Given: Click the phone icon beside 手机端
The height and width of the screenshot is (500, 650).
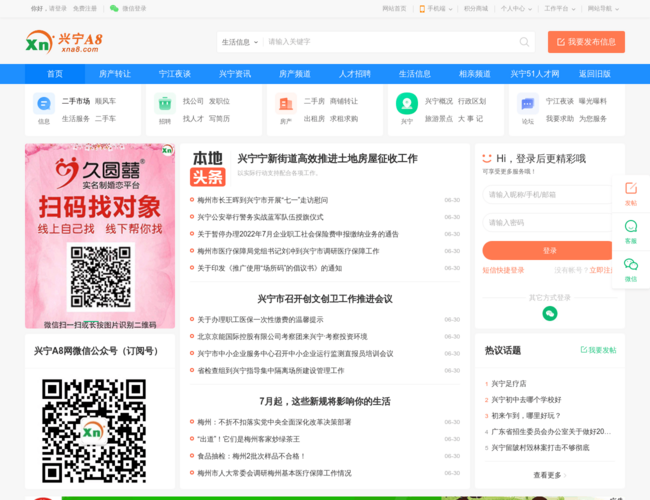Looking at the screenshot, I should [x=422, y=9].
